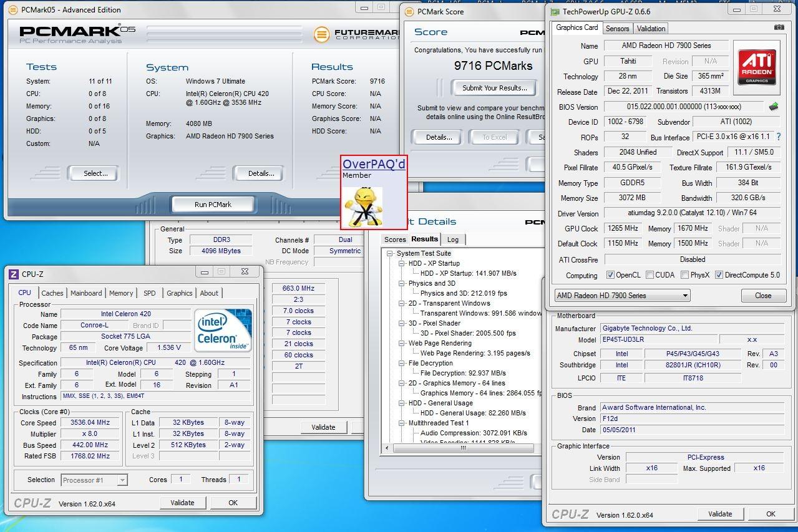
Task: Toggle the PhysX checkbox in GPU-Z
Action: pos(684,275)
